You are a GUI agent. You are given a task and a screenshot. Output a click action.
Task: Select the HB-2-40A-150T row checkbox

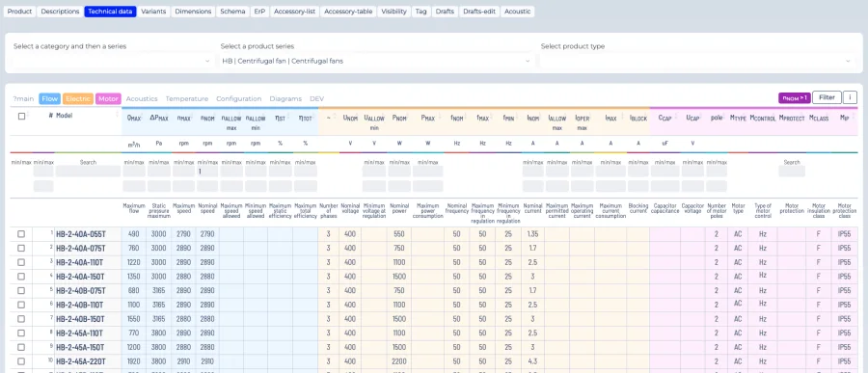[21, 277]
